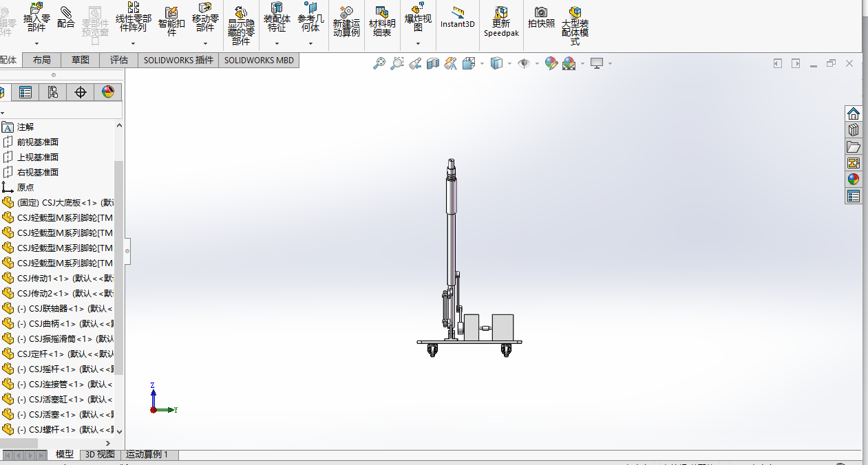Click the Home icon in task pane
Image resolution: width=868 pixels, height=465 pixels.
pos(854,113)
